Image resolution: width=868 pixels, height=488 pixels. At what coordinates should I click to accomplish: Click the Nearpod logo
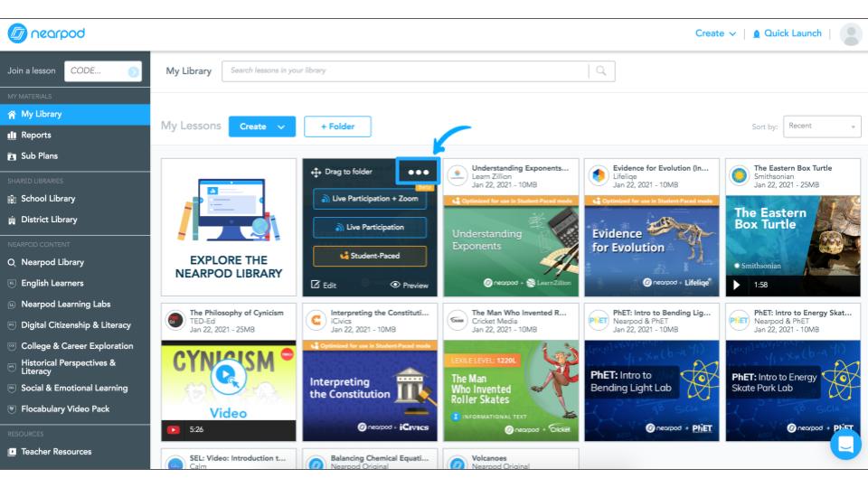pos(47,33)
